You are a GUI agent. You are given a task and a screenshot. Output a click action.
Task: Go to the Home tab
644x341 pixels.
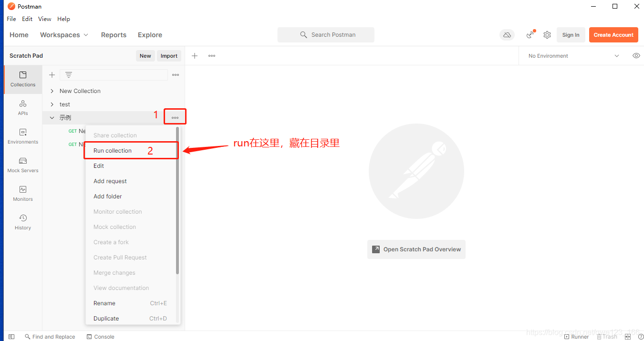[19, 35]
